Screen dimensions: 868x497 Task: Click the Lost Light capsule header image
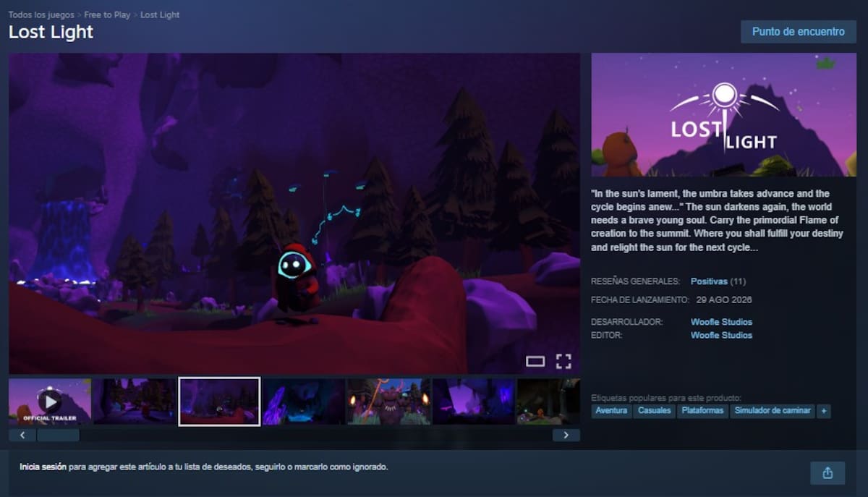[723, 115]
